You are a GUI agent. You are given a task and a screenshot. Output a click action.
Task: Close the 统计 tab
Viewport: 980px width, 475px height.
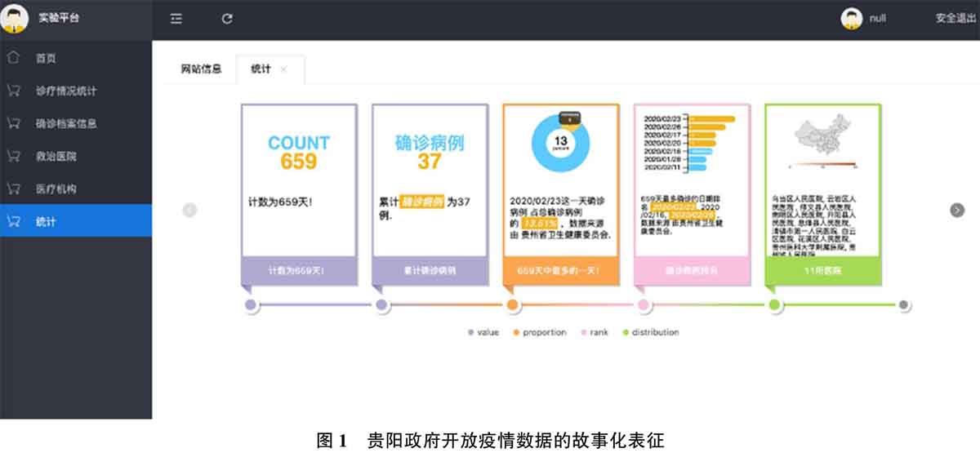283,69
